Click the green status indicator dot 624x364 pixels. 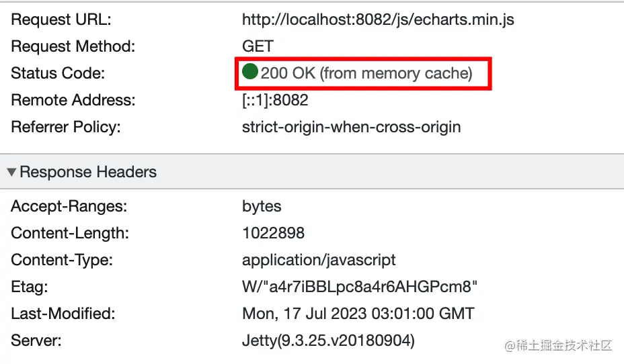click(x=250, y=73)
